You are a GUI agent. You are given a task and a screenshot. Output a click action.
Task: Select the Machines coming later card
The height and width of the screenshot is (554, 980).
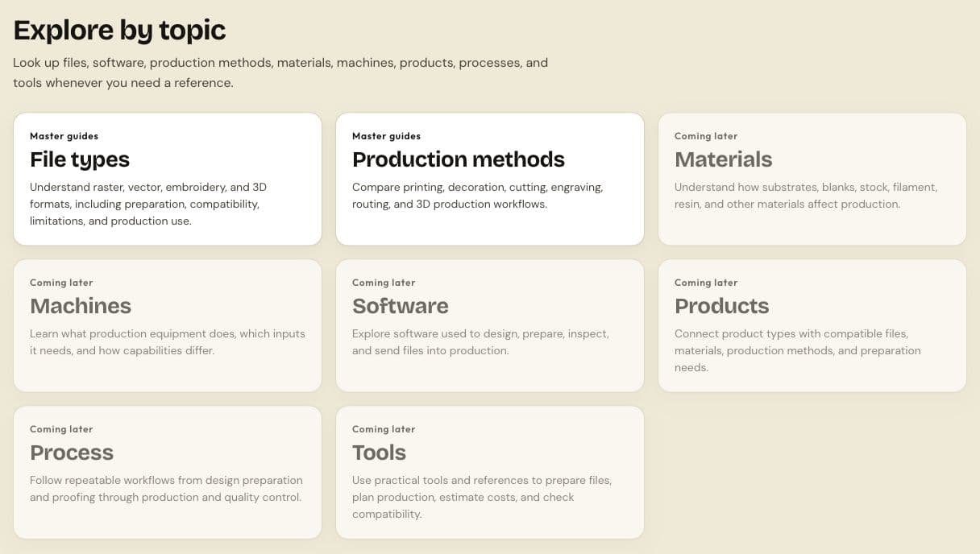168,325
